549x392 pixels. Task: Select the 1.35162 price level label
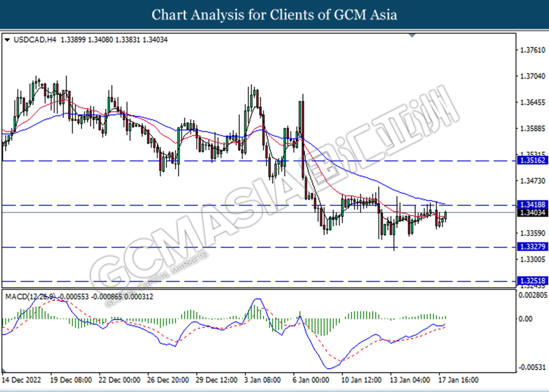click(x=533, y=160)
